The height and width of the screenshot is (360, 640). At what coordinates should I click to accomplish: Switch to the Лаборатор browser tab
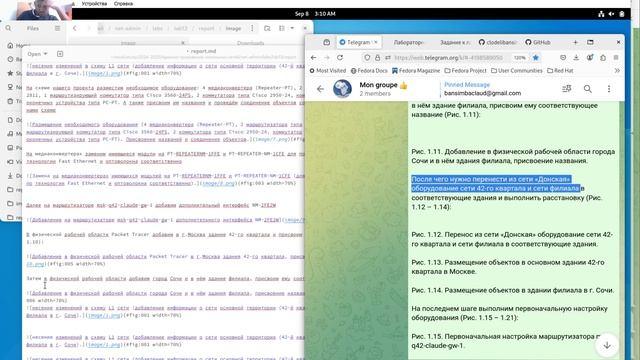pyautogui.click(x=408, y=42)
